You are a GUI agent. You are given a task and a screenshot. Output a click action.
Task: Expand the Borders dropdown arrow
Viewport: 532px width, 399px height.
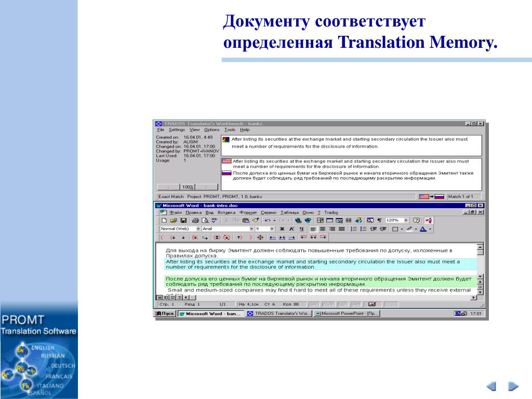(402, 229)
